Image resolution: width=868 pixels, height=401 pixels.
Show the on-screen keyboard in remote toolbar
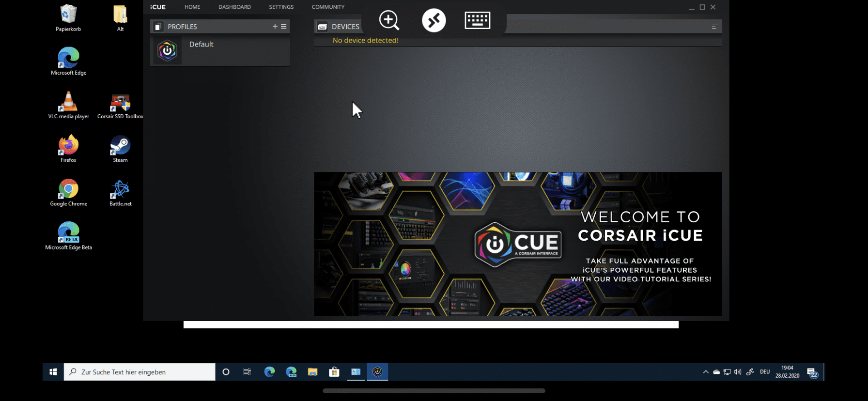tap(478, 20)
